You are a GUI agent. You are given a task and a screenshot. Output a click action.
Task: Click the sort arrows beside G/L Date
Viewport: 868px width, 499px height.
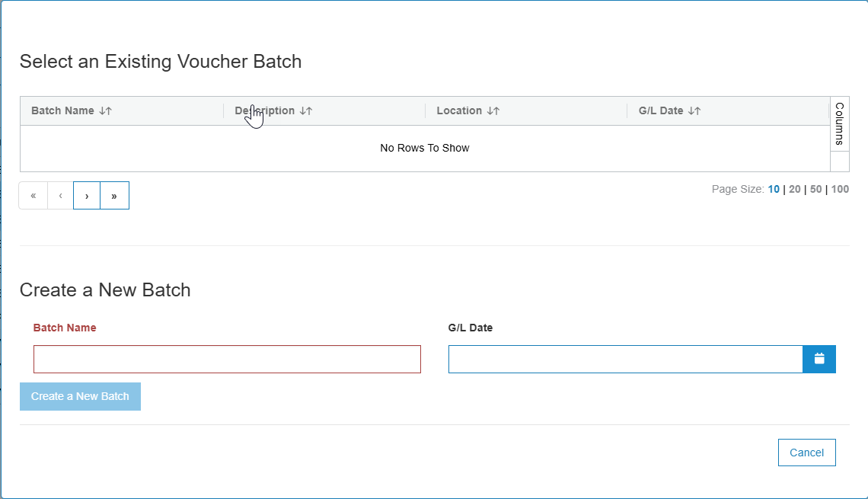pyautogui.click(x=694, y=110)
